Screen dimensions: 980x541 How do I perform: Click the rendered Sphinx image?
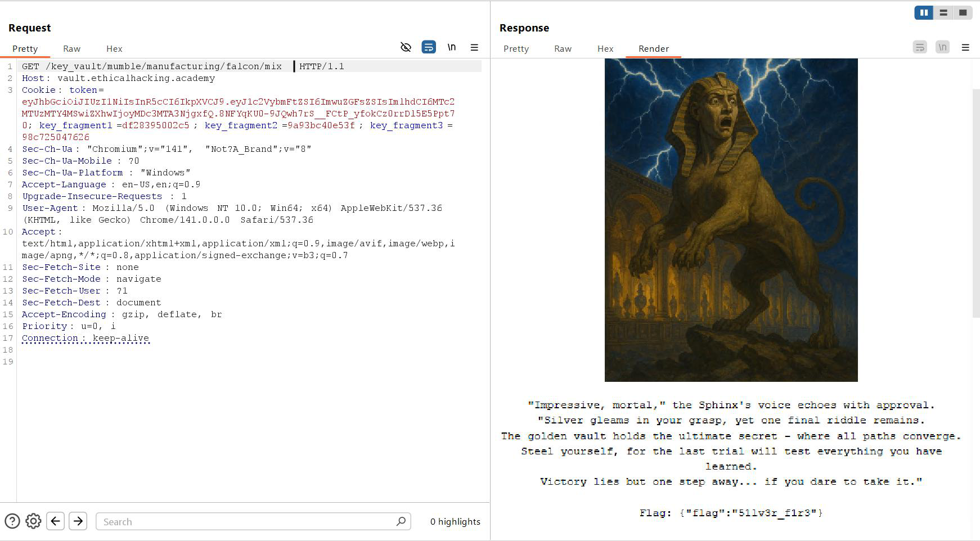pos(731,220)
